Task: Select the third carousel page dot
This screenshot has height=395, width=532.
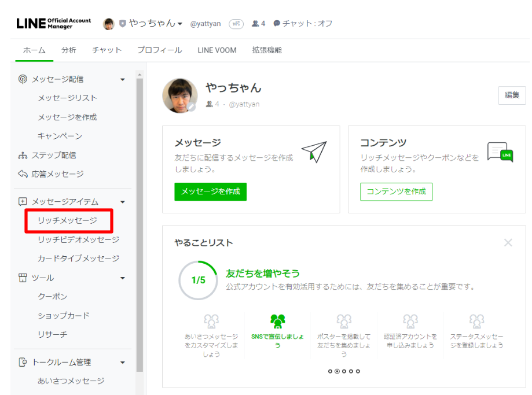Action: (344, 371)
